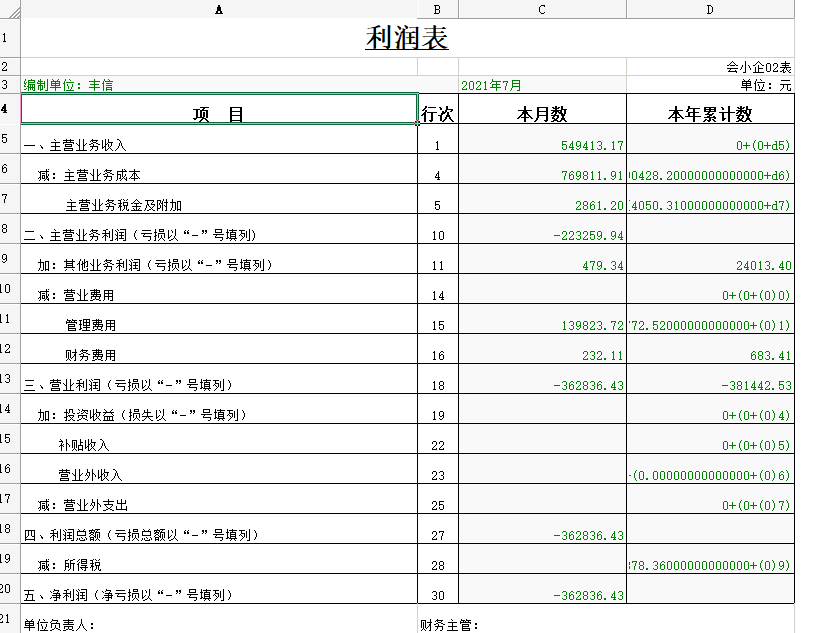
Task: Select the 加：投资收益 row label
Action: (219, 409)
